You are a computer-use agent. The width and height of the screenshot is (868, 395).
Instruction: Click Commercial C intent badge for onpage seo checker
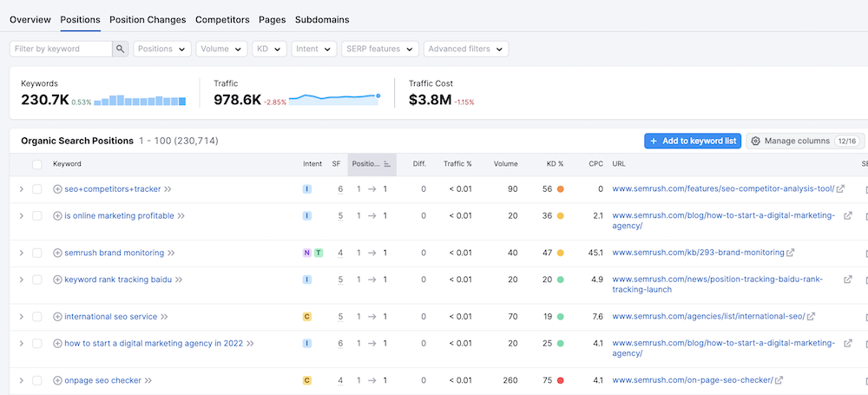point(307,380)
